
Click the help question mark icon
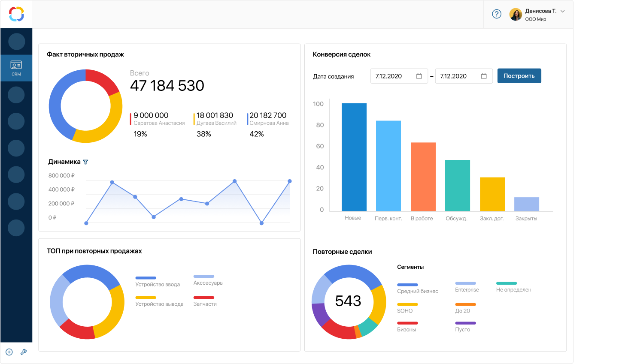(x=497, y=14)
